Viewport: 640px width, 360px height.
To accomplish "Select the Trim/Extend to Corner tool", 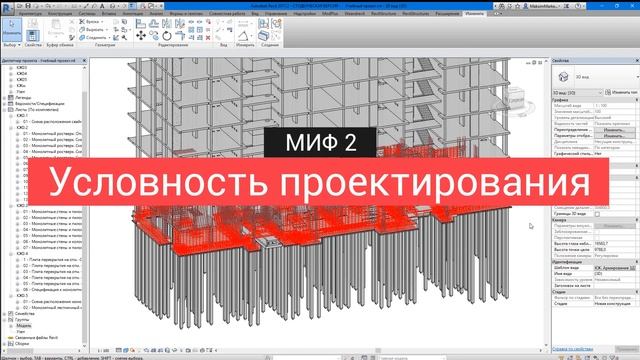I will coord(180,36).
